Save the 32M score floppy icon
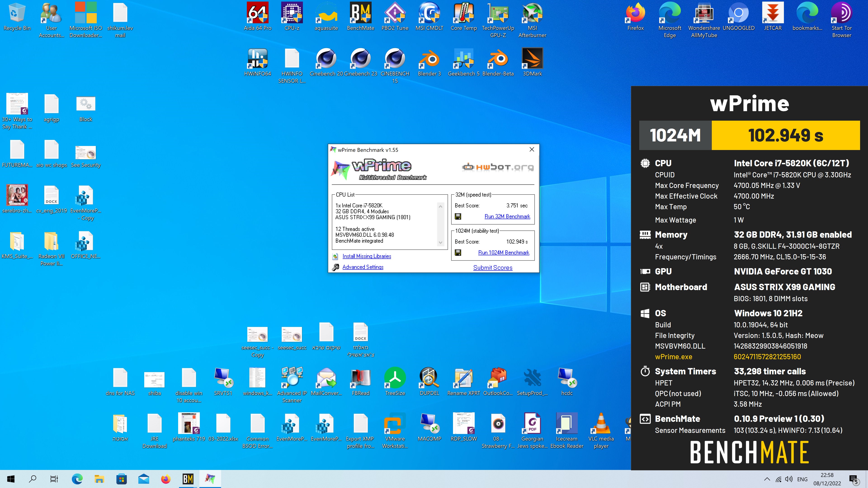The width and height of the screenshot is (868, 488). [x=458, y=216]
